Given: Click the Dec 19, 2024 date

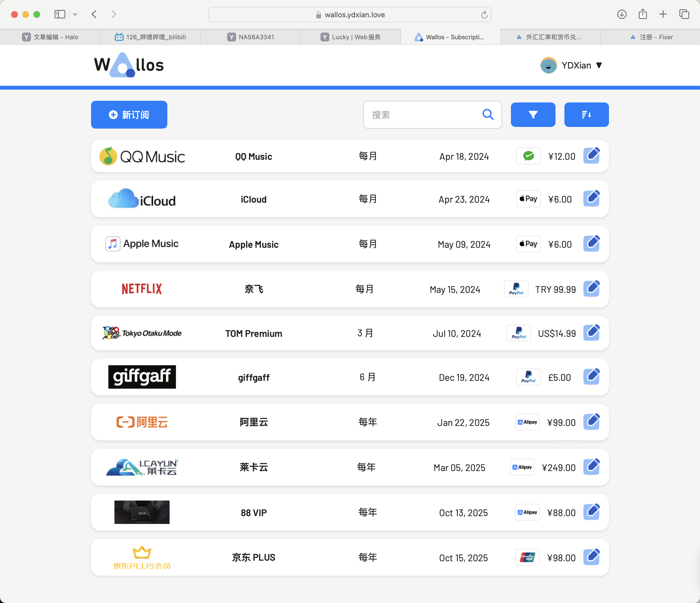Looking at the screenshot, I should click(464, 377).
